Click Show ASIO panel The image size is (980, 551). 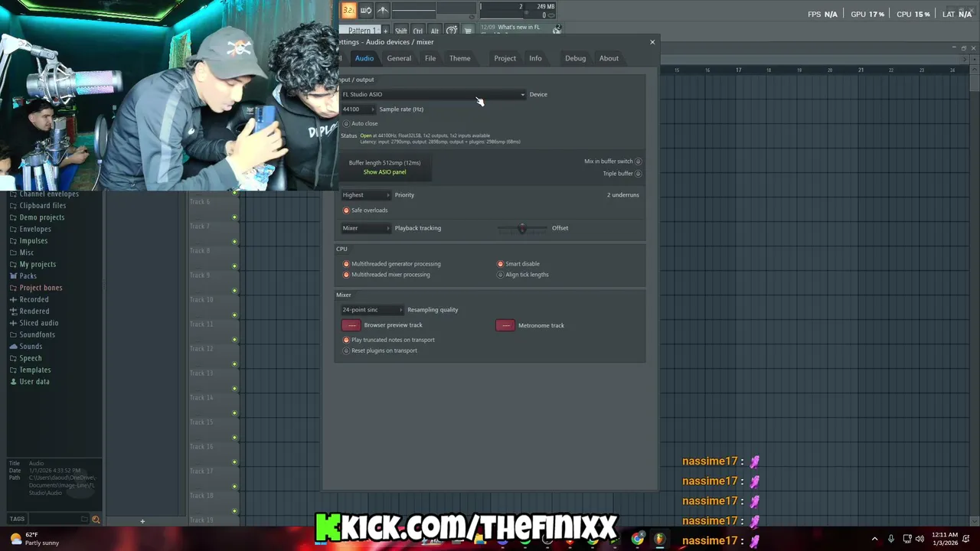click(384, 172)
